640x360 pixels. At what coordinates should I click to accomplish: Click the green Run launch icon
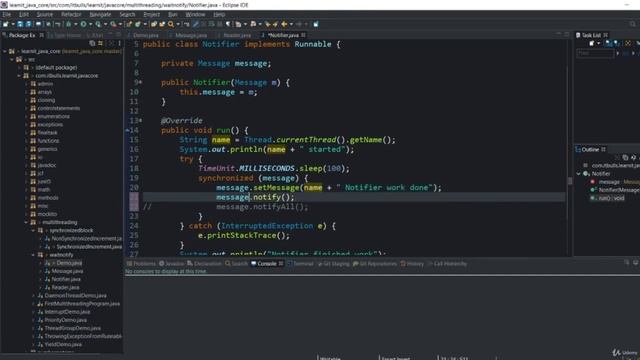[x=83, y=24]
